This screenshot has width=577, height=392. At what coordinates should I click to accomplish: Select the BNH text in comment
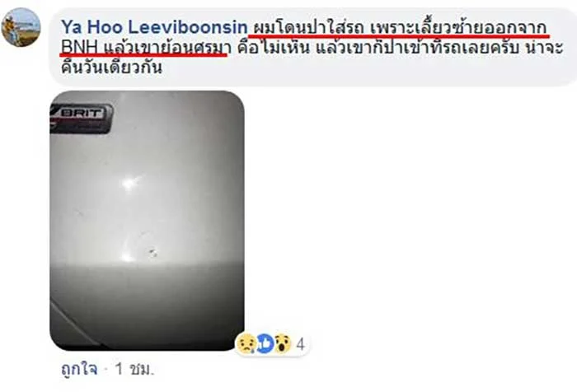pyautogui.click(x=79, y=48)
